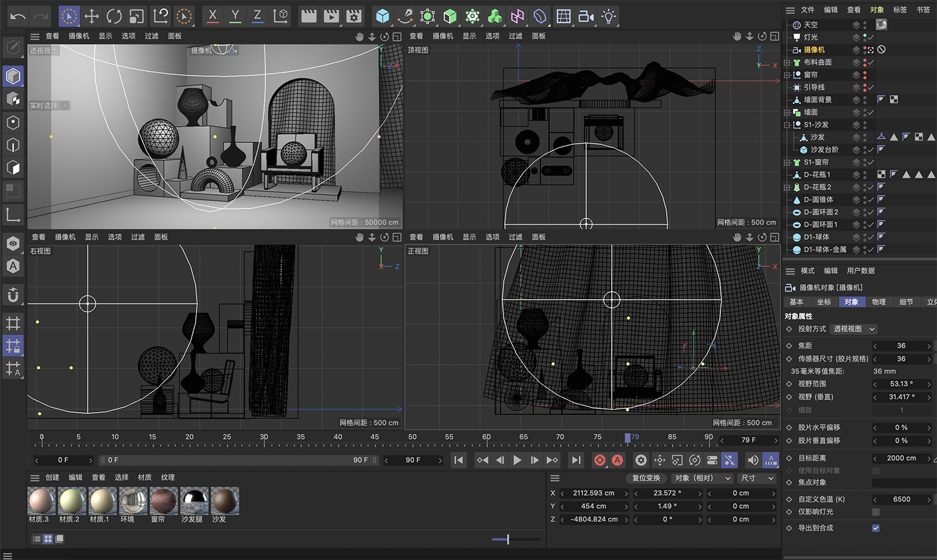Select the 沙发腿 material thumbnail
This screenshot has height=560, width=937.
point(194,501)
